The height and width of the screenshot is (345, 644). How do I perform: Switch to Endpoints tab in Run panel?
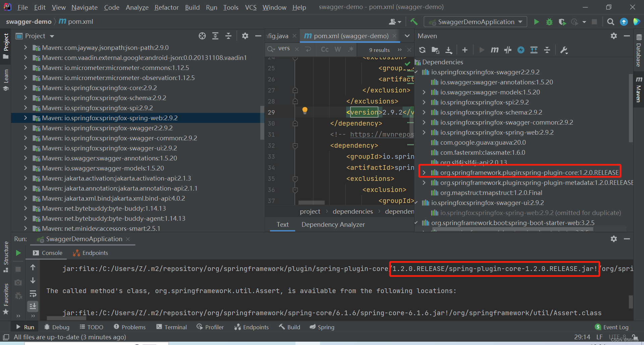tap(91, 253)
